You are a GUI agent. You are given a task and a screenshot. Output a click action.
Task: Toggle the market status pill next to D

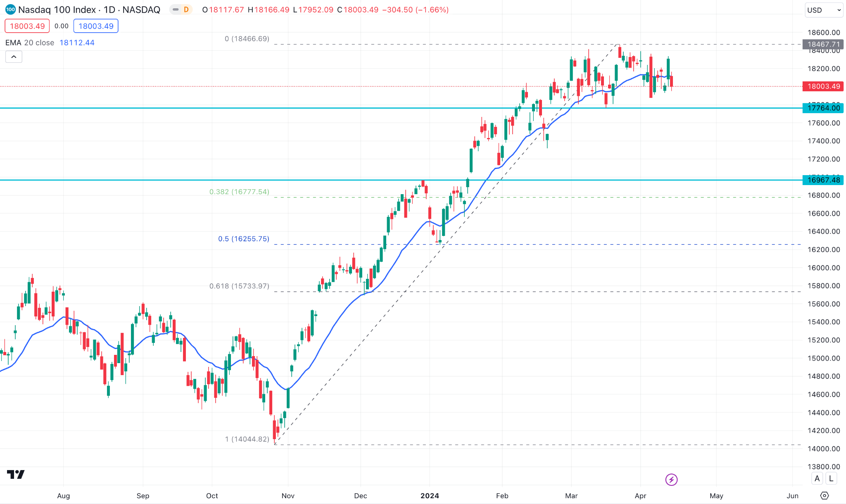(x=176, y=10)
